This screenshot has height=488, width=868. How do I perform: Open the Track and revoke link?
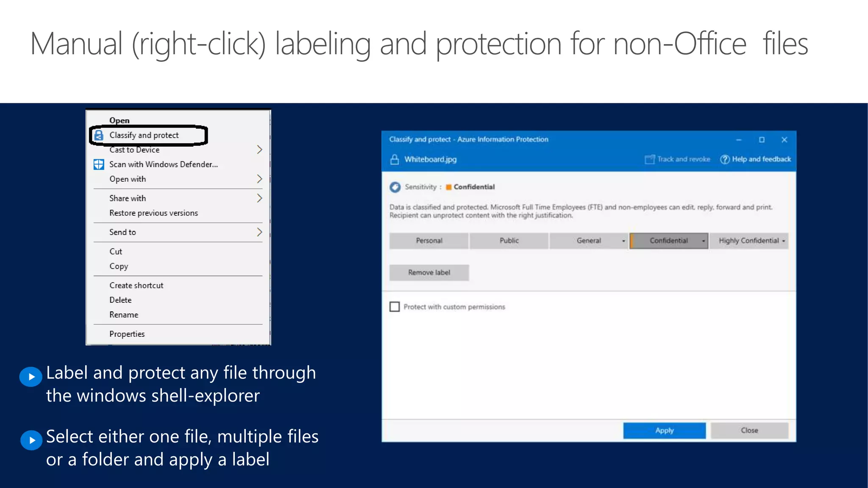pos(684,159)
